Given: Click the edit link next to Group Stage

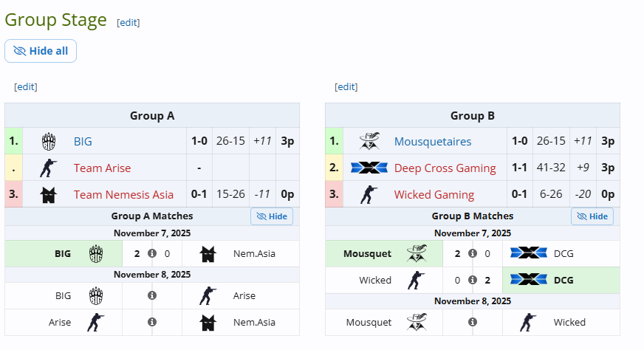Looking at the screenshot, I should click(129, 22).
